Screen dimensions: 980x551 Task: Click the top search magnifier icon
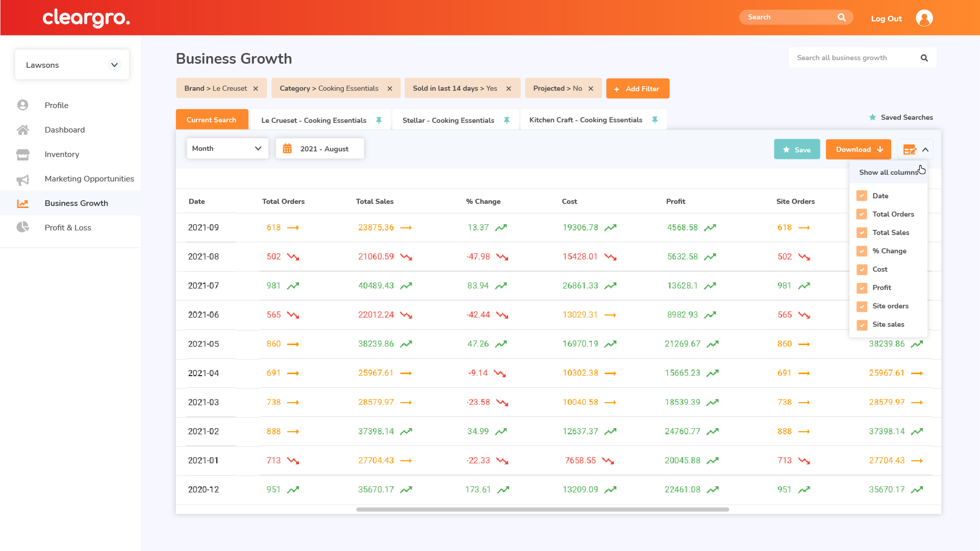pos(841,17)
